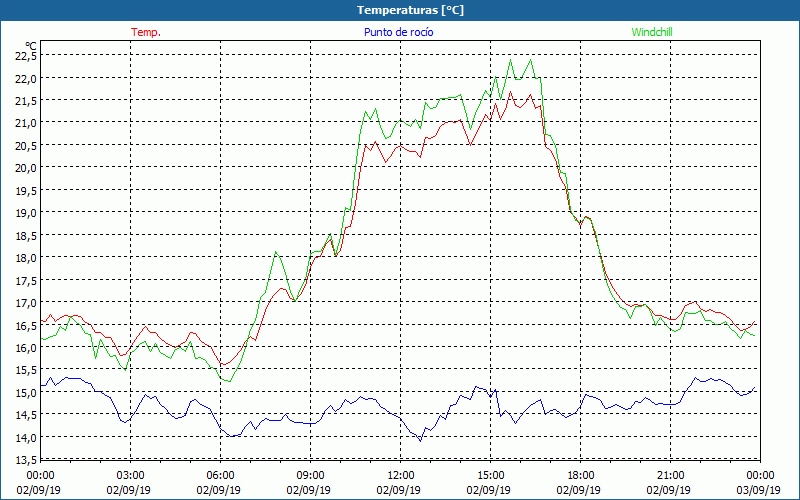Click the 03:00 time axis label
The image size is (800, 500).
point(131,476)
